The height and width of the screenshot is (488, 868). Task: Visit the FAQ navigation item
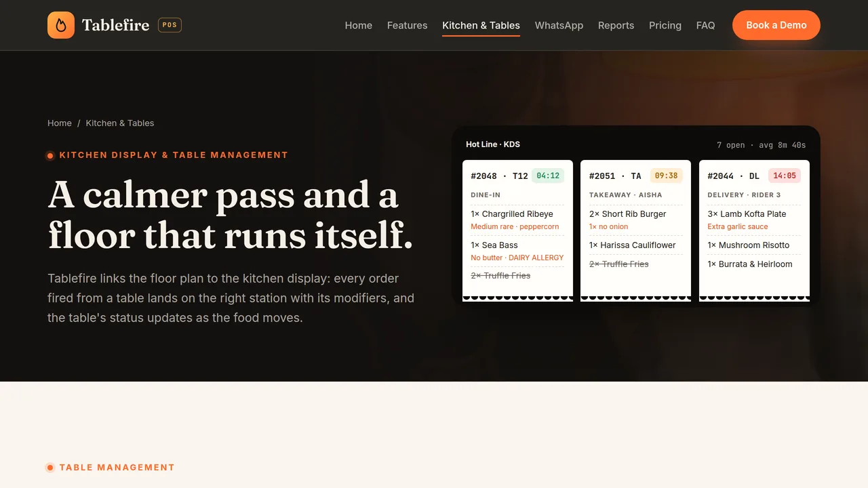[x=705, y=25]
